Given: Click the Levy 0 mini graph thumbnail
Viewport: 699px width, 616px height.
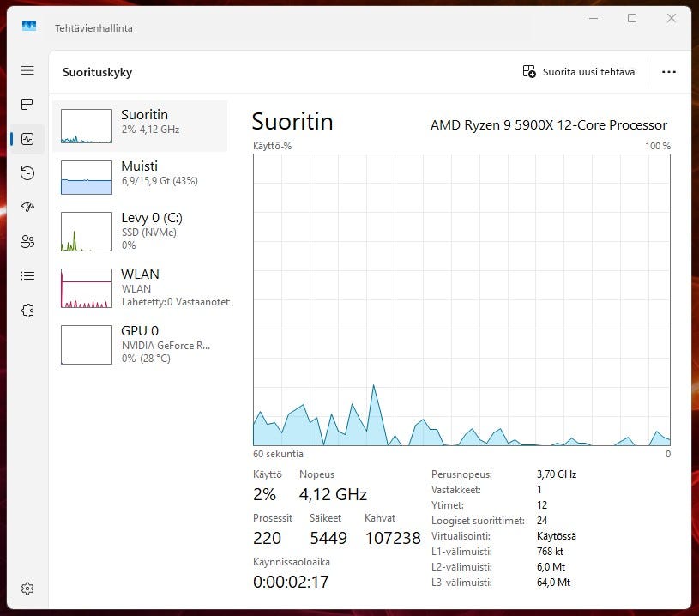Looking at the screenshot, I should pyautogui.click(x=87, y=232).
